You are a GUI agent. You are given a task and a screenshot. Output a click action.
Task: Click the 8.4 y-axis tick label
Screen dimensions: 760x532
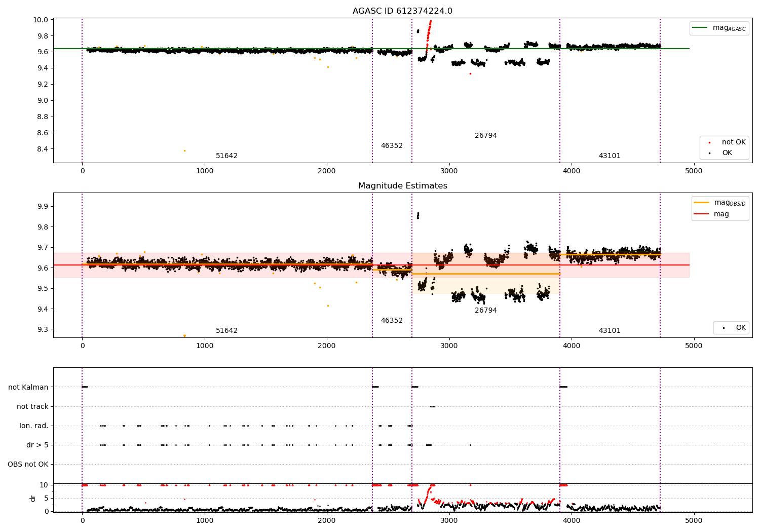[44, 149]
